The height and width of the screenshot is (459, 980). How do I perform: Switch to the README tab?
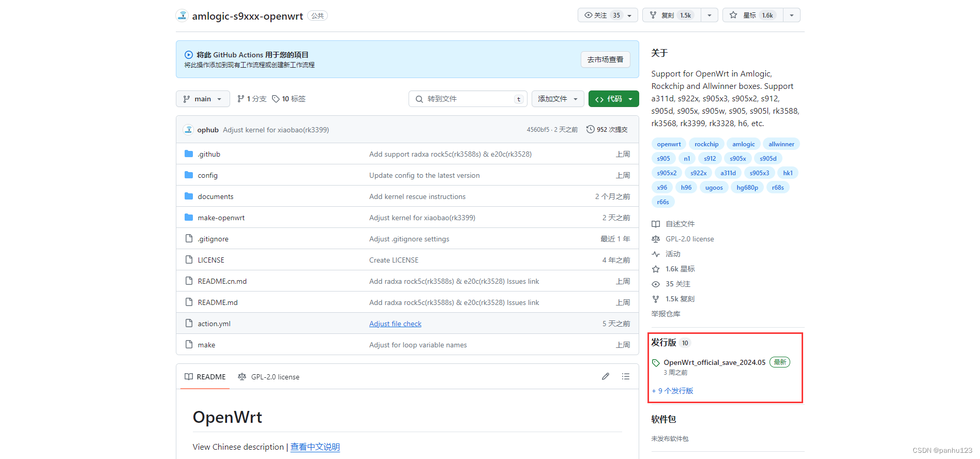(205, 377)
